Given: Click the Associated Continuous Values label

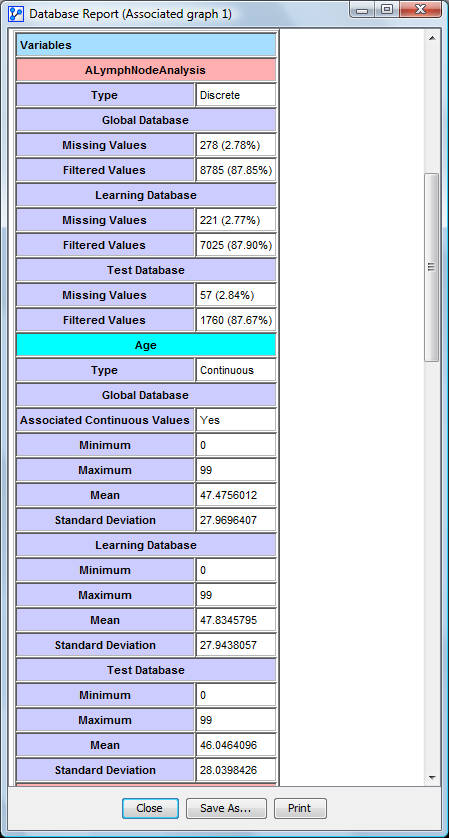Looking at the screenshot, I should (x=105, y=420).
